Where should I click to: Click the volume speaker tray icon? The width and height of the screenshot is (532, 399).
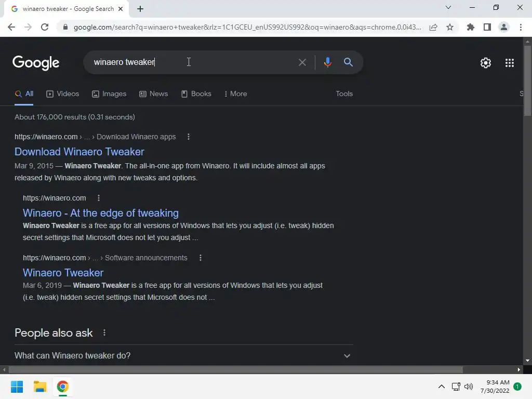pyautogui.click(x=469, y=387)
